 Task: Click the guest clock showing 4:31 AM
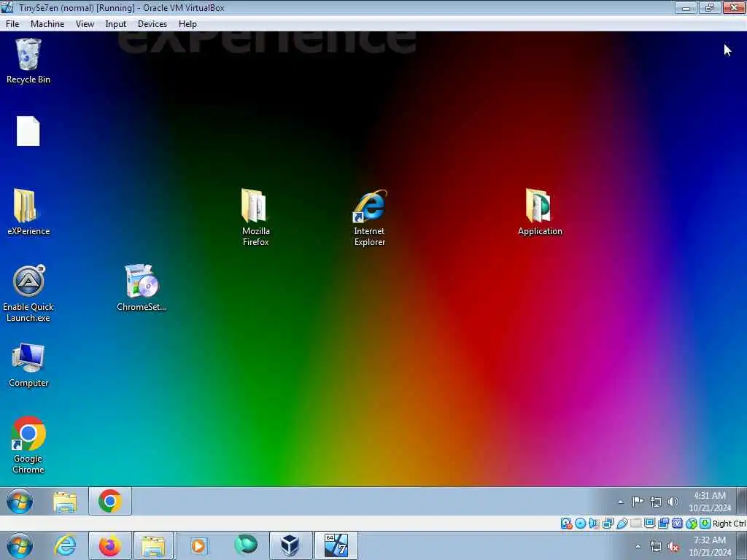709,502
